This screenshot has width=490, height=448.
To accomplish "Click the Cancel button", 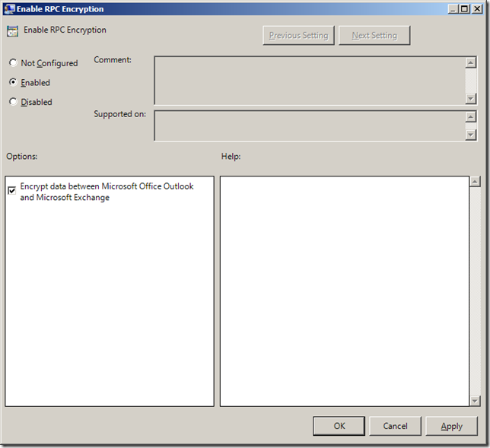I will (395, 426).
